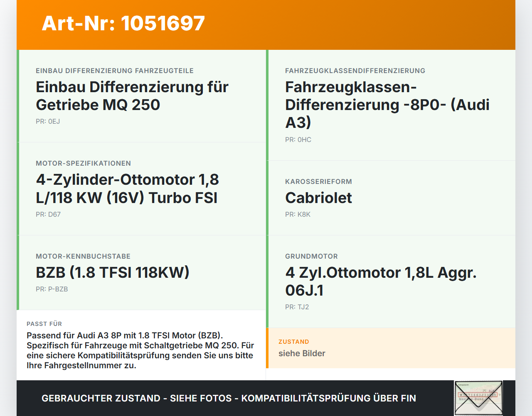Click the 'PR: 0HC' code

(x=298, y=140)
